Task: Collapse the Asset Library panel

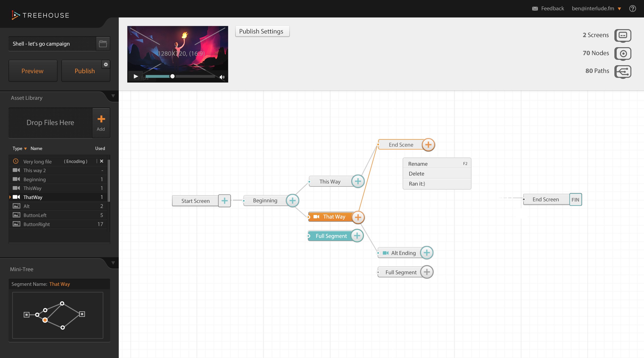Action: point(113,96)
